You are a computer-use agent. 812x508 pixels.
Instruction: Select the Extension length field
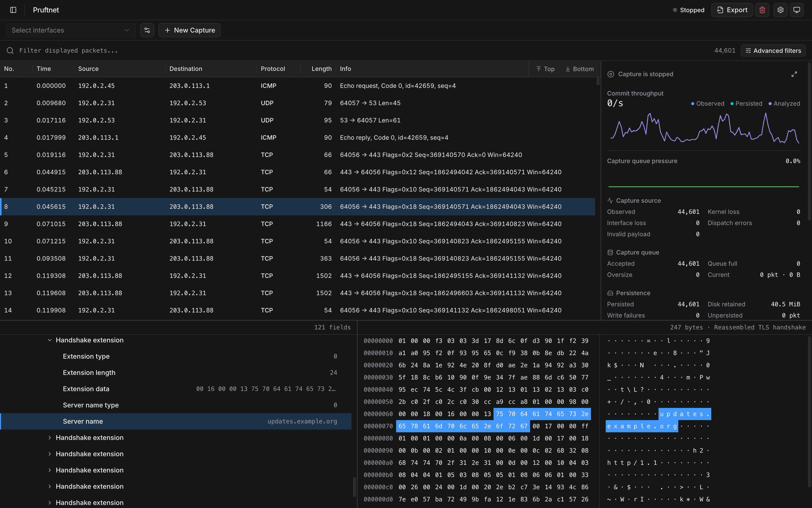coord(176,373)
